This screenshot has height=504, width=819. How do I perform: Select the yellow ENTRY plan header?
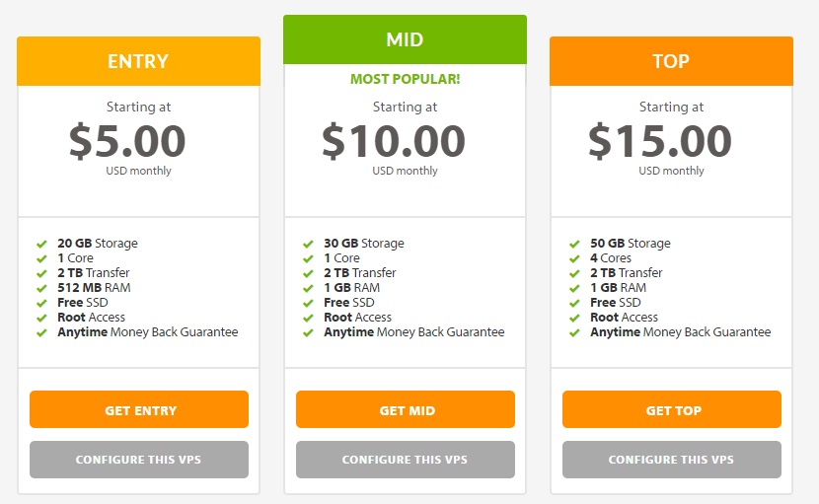click(x=138, y=61)
